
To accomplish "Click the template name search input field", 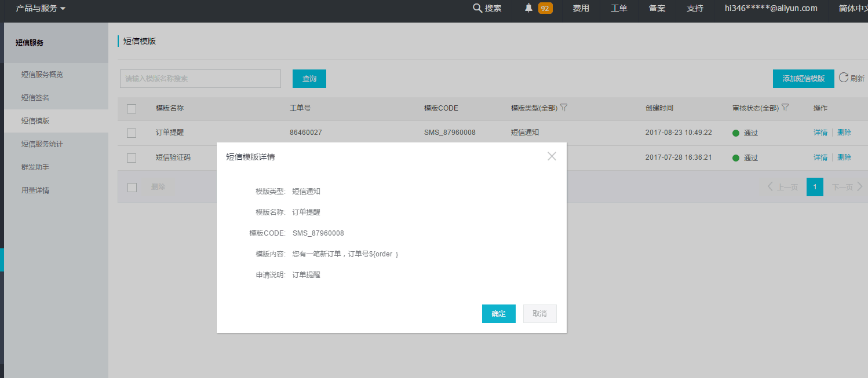I will pos(200,79).
